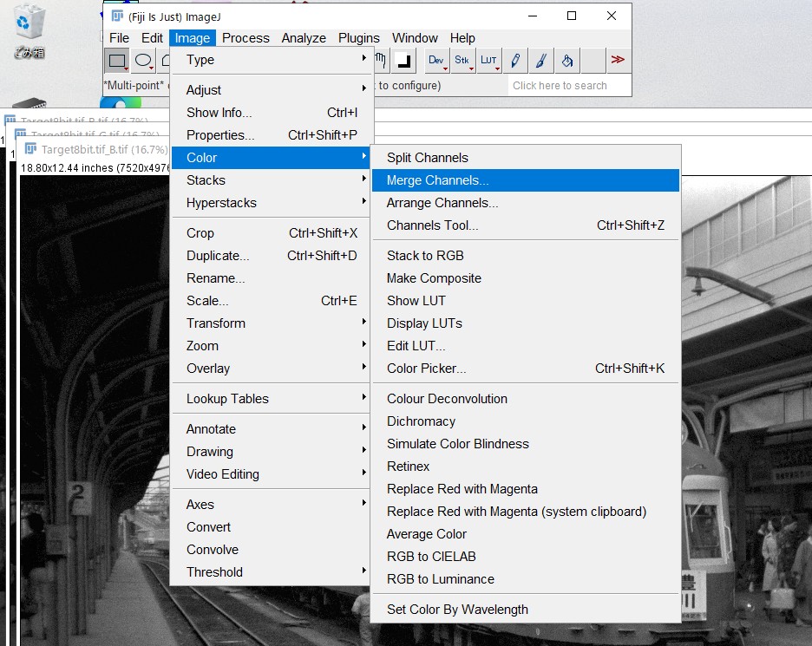
Task: Select the Scrolling hand tool
Action: (x=380, y=61)
